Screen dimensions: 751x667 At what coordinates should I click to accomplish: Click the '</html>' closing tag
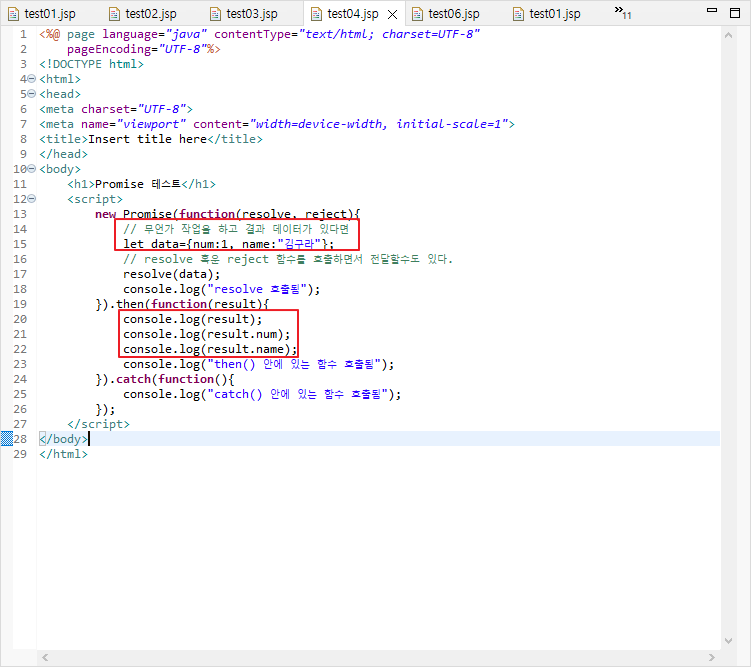[64, 454]
